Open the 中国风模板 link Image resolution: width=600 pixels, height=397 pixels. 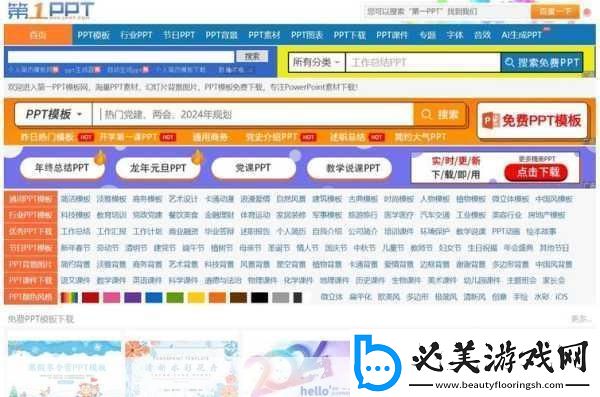coord(554,199)
